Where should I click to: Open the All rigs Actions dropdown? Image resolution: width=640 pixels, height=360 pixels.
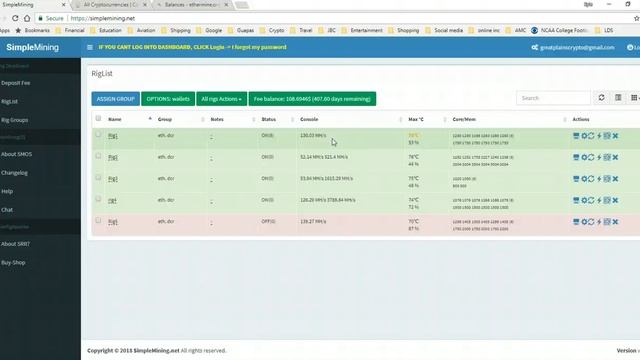pyautogui.click(x=222, y=99)
